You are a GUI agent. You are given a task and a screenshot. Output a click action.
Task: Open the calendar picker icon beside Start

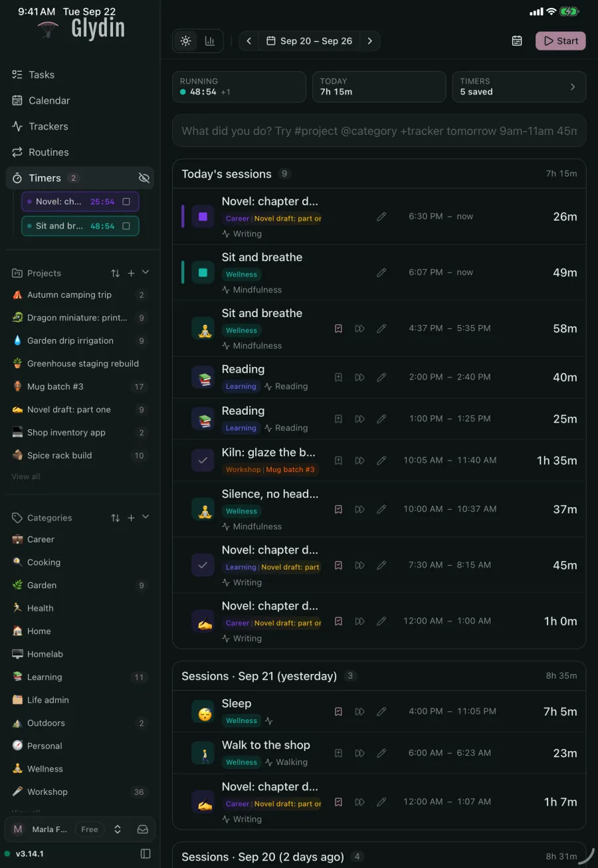tap(517, 41)
